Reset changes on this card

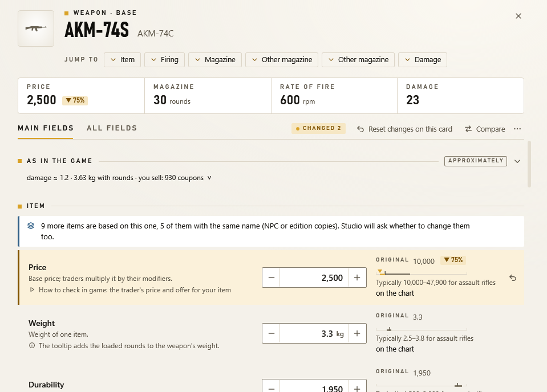[x=404, y=129]
